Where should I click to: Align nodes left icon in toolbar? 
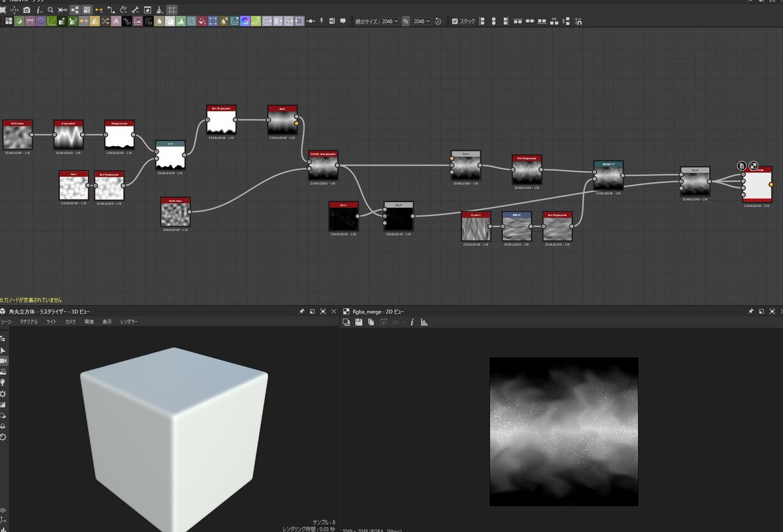[x=483, y=21]
